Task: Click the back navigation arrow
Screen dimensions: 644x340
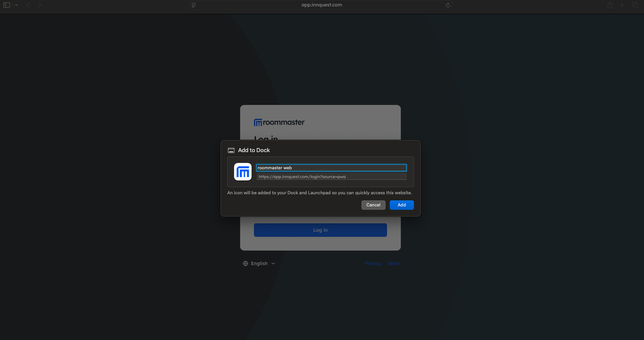Action: pos(28,5)
